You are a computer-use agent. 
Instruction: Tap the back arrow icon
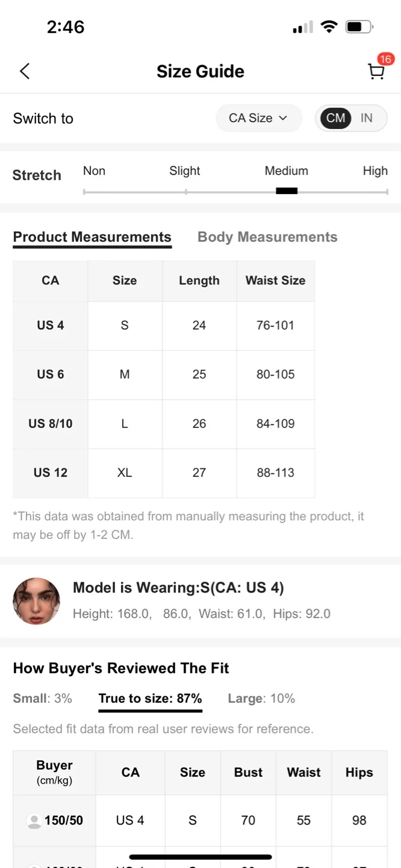tap(25, 71)
